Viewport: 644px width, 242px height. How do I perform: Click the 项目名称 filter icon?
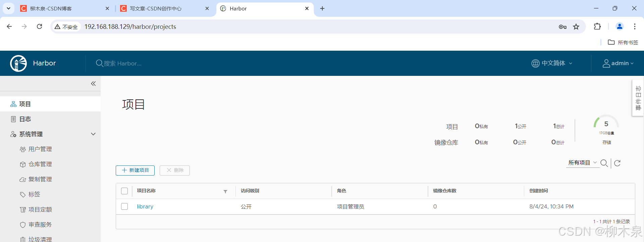click(225, 191)
